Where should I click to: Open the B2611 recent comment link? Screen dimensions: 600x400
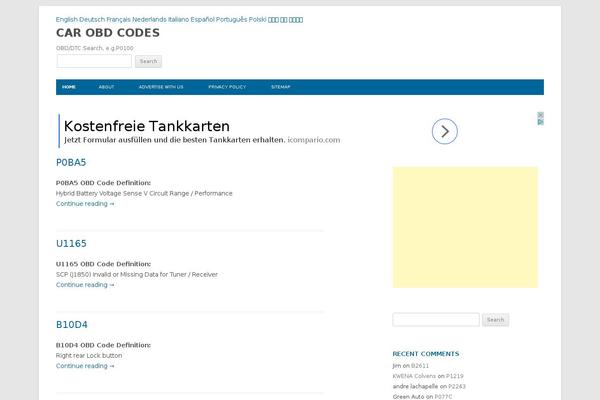tap(420, 366)
